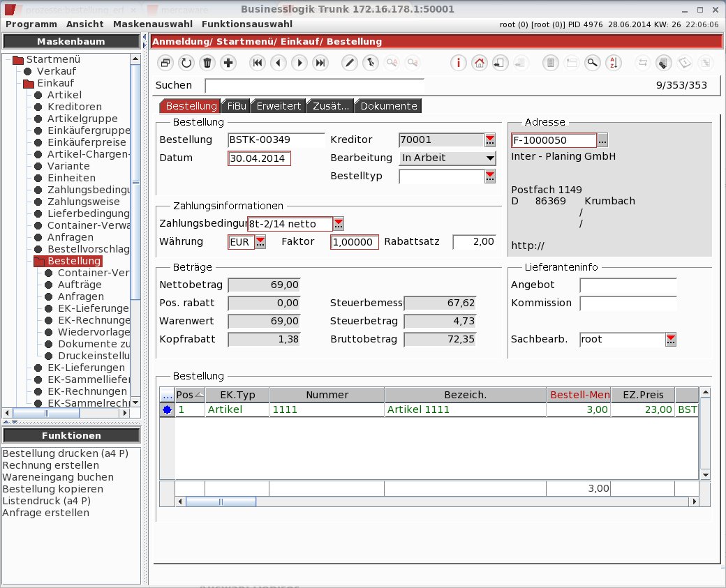Click the duplicate windows toolbar icon

[x=165, y=63]
